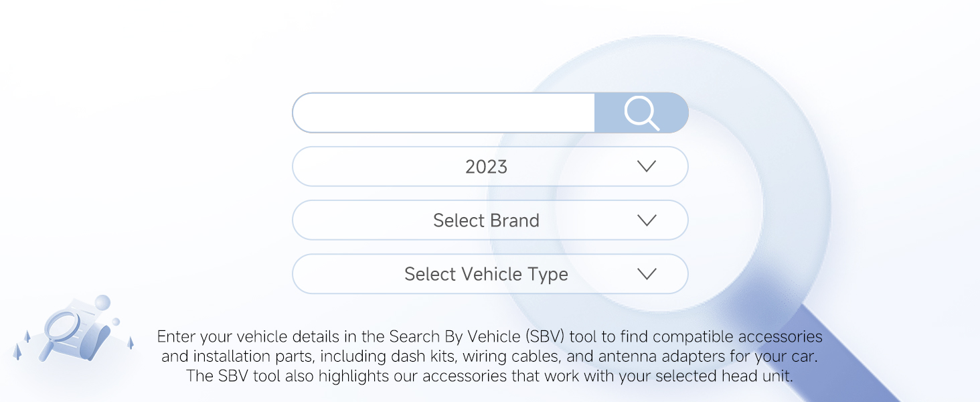Click the "2023" text label
Image resolution: width=980 pixels, height=402 pixels.
[487, 167]
